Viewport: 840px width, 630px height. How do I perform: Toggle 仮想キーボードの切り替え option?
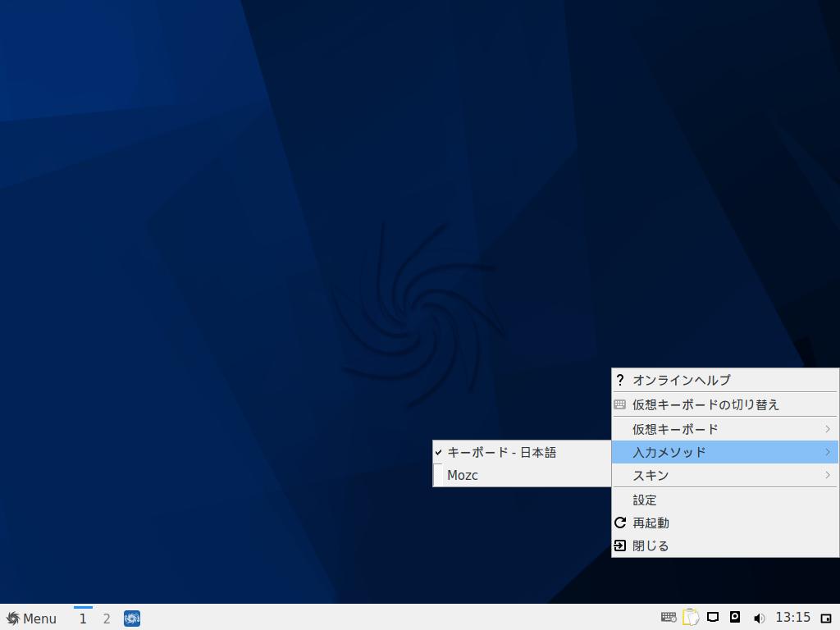click(705, 404)
